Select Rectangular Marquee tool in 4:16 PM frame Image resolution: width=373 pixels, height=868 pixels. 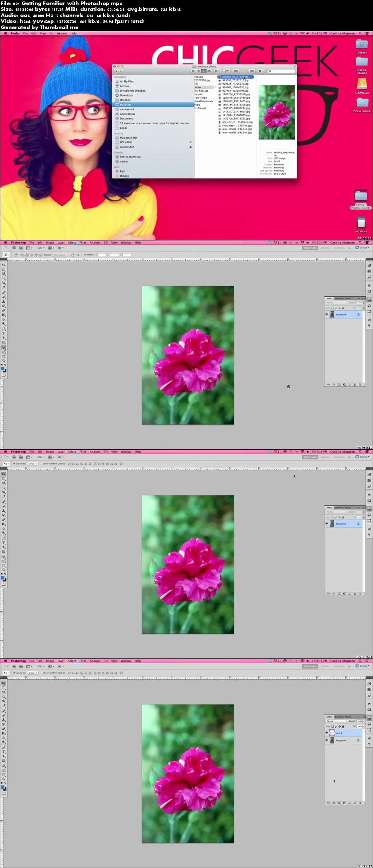point(4,688)
